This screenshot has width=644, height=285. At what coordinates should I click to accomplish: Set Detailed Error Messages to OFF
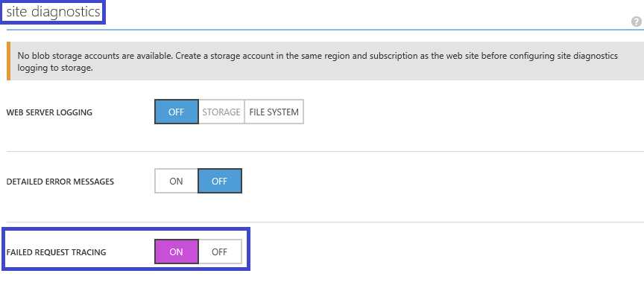220,181
